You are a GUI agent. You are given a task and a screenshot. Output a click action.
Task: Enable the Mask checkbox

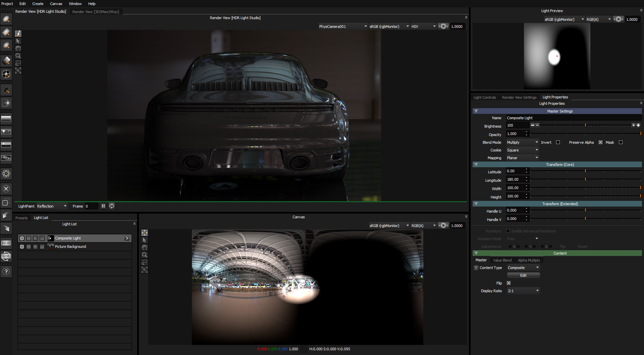621,142
